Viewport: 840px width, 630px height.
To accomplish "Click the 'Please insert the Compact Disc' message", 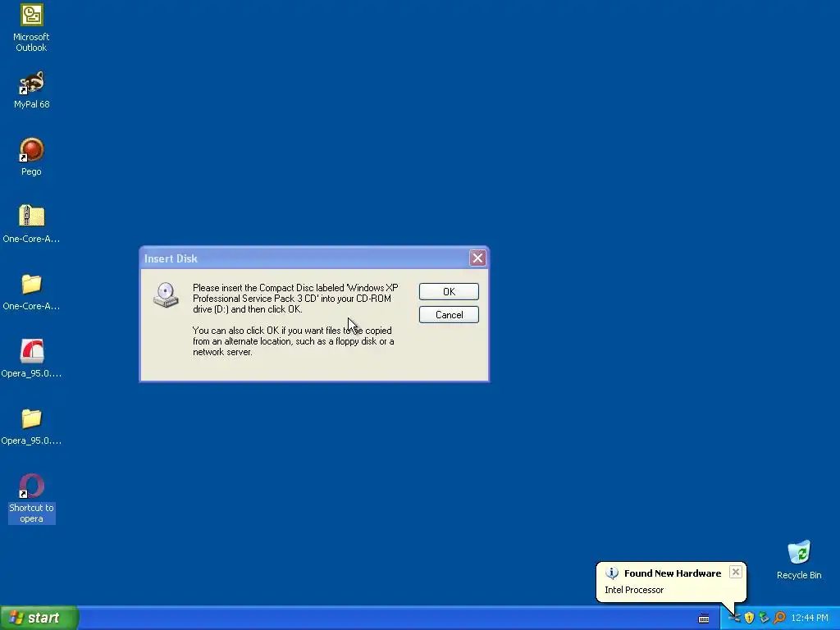I will pyautogui.click(x=295, y=299).
